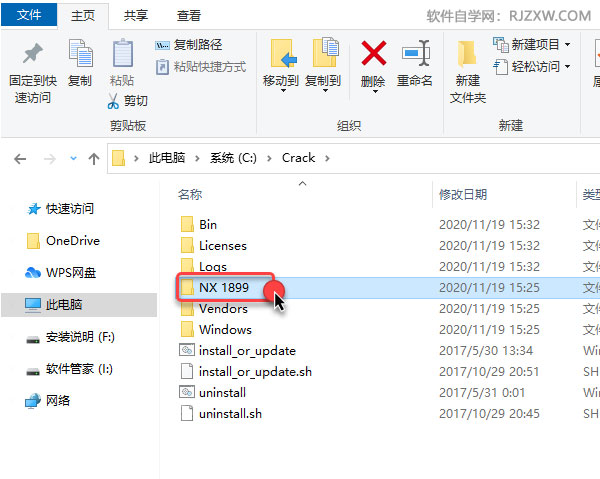Click the red X Delete icon
Screen dimensions: 600x479
tap(373, 54)
